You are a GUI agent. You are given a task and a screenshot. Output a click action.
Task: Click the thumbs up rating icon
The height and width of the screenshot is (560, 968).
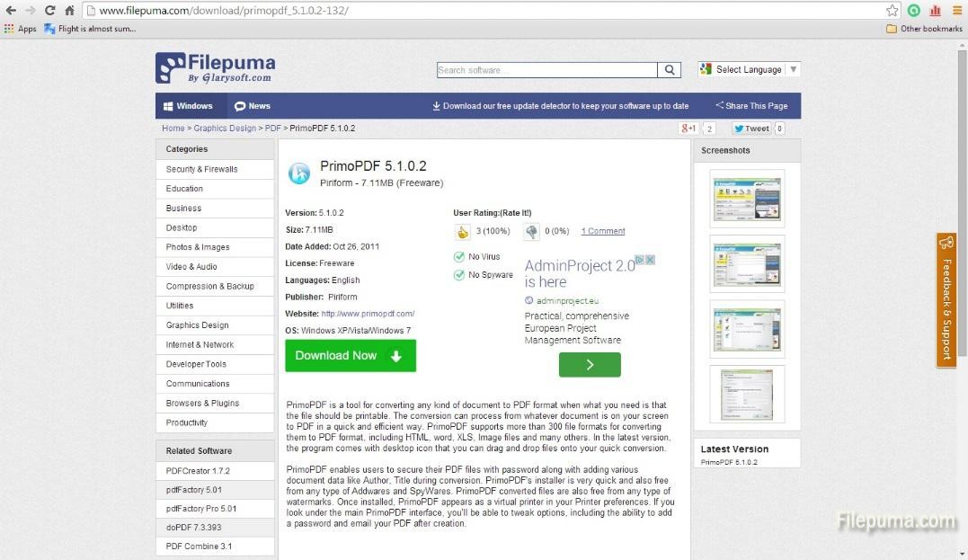463,232
